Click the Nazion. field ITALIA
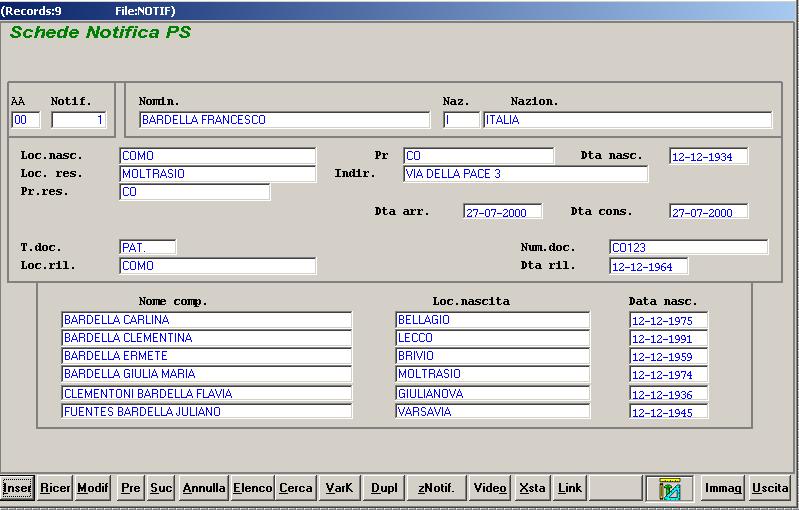 click(x=627, y=120)
